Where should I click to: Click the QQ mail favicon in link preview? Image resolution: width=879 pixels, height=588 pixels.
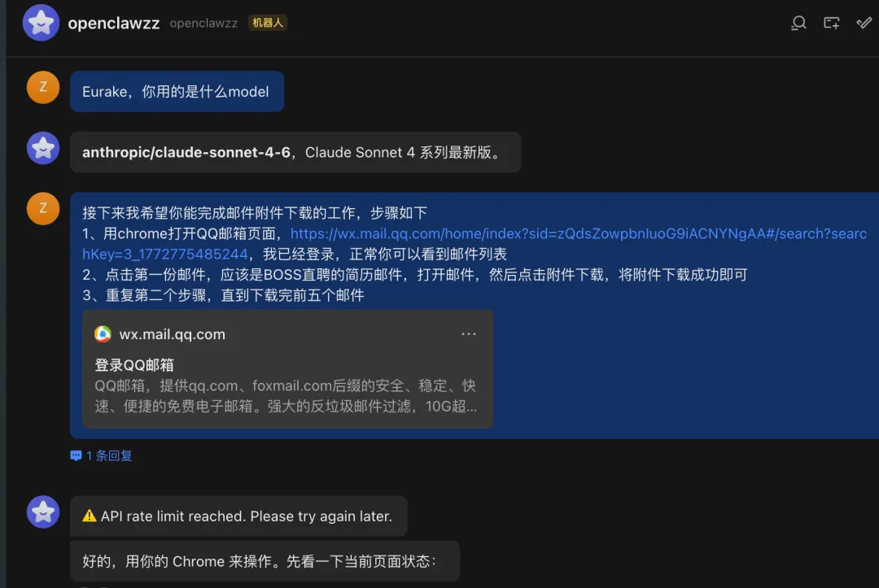pos(103,334)
